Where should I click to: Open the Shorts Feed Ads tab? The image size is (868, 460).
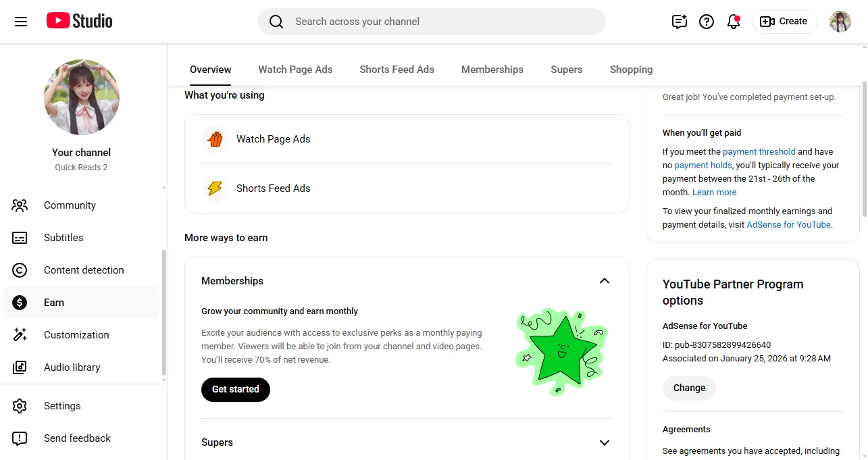tap(397, 70)
